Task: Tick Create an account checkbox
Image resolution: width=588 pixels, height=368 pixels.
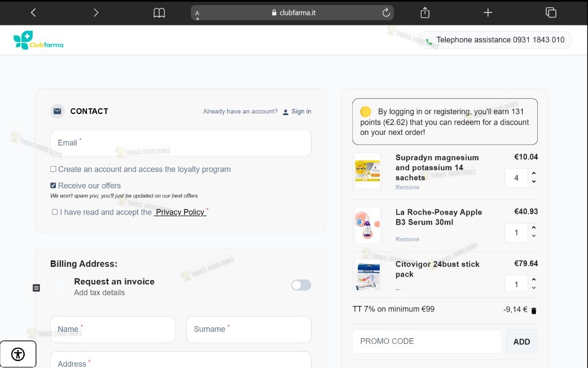Action: 53,169
